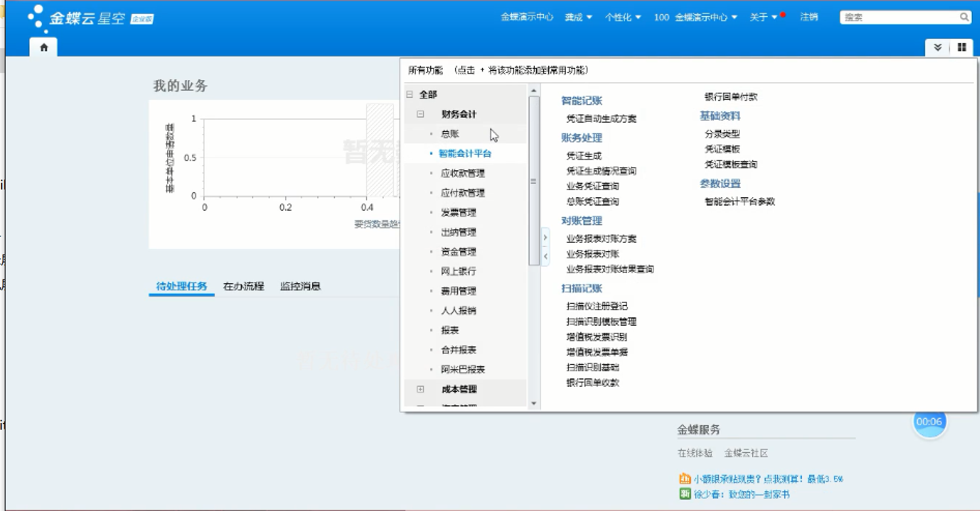Open the all-functions grid icon

962,48
